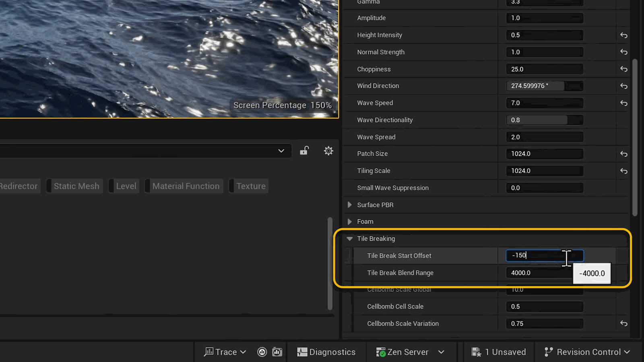Image resolution: width=644 pixels, height=362 pixels.
Task: Reset Cellbomb Scale Variation arrow
Action: [x=623, y=323]
